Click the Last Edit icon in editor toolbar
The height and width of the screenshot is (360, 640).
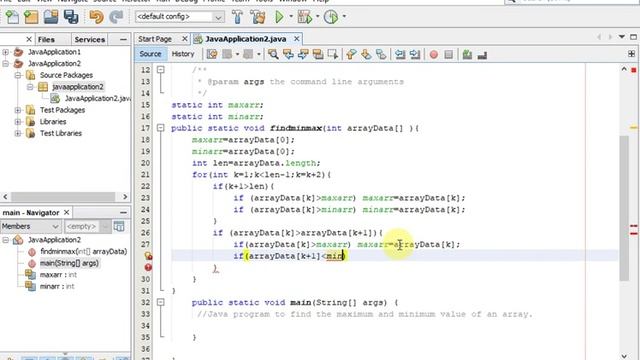212,54
